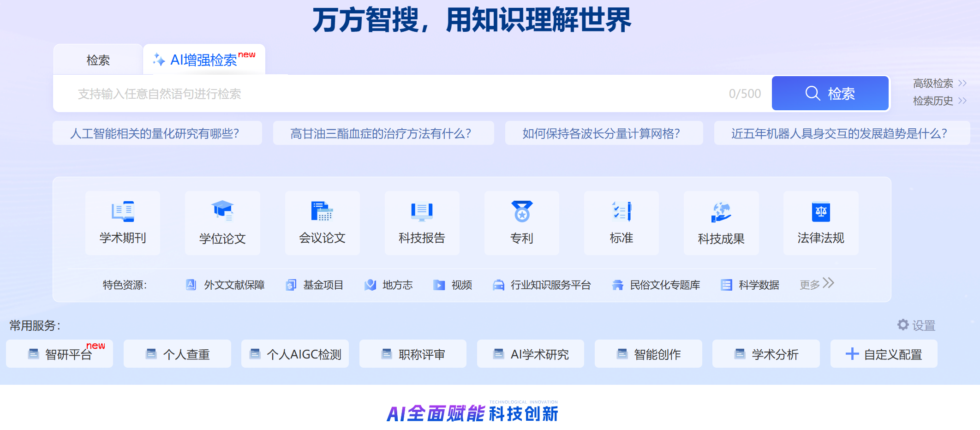Select the 标准 checklist icon
This screenshot has height=430, width=980.
pos(621,212)
